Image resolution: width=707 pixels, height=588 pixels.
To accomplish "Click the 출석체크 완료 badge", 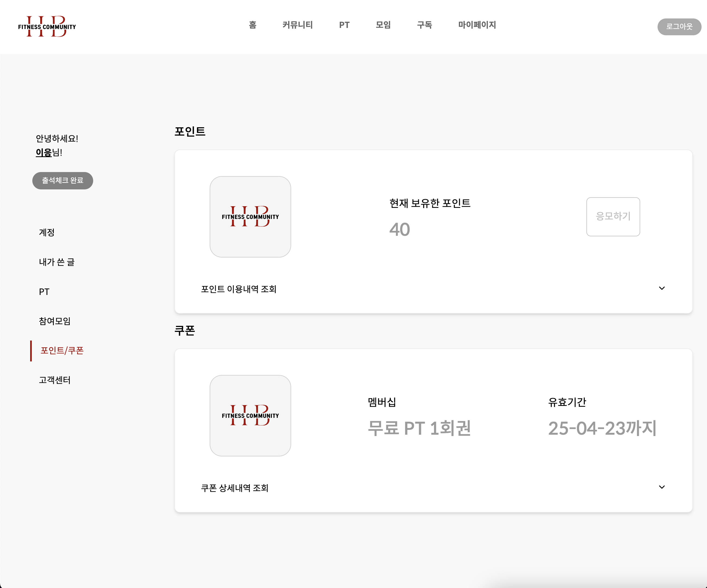I will [x=63, y=181].
